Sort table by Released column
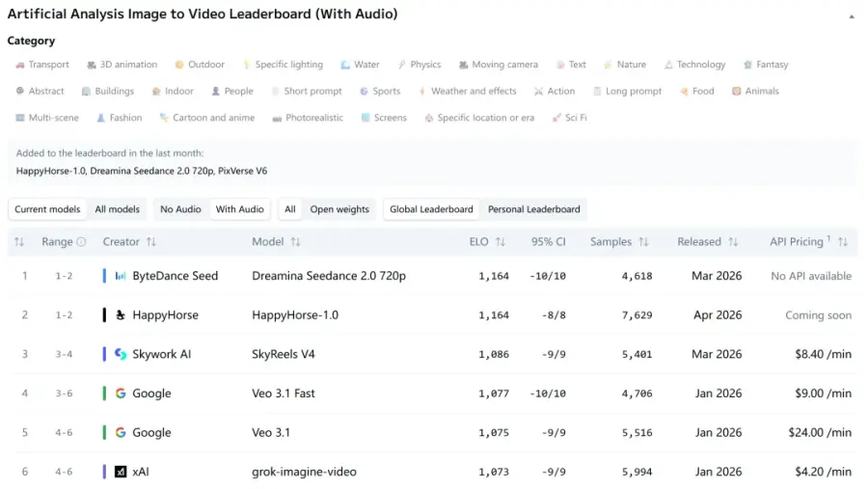The width and height of the screenshot is (868, 489). click(x=733, y=242)
